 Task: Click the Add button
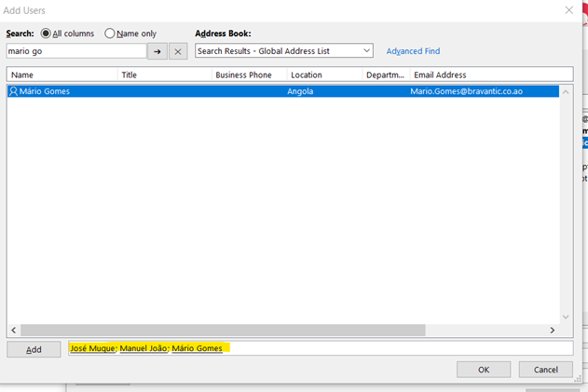[x=34, y=349]
